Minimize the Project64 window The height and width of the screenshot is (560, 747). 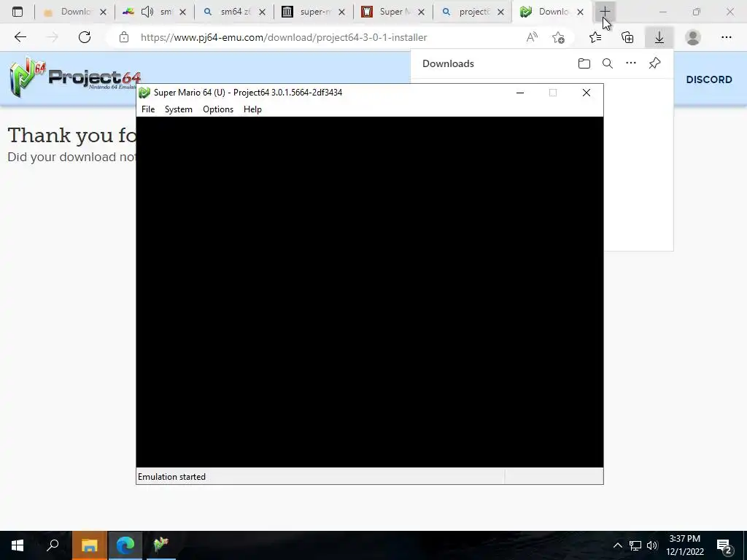[x=520, y=93]
